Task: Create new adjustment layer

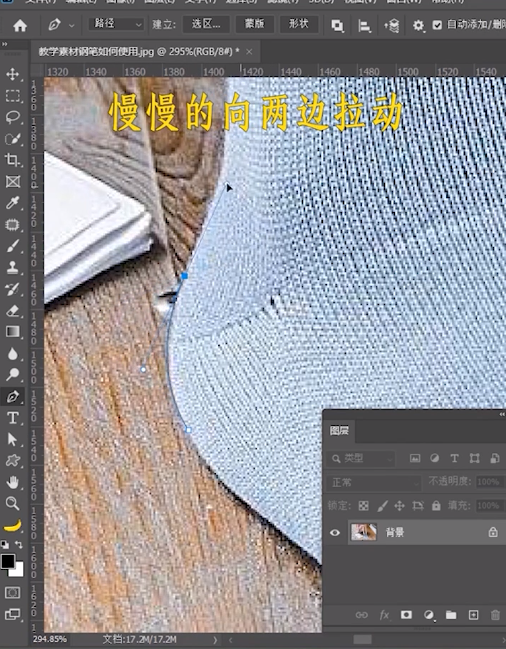Action: pos(429,615)
